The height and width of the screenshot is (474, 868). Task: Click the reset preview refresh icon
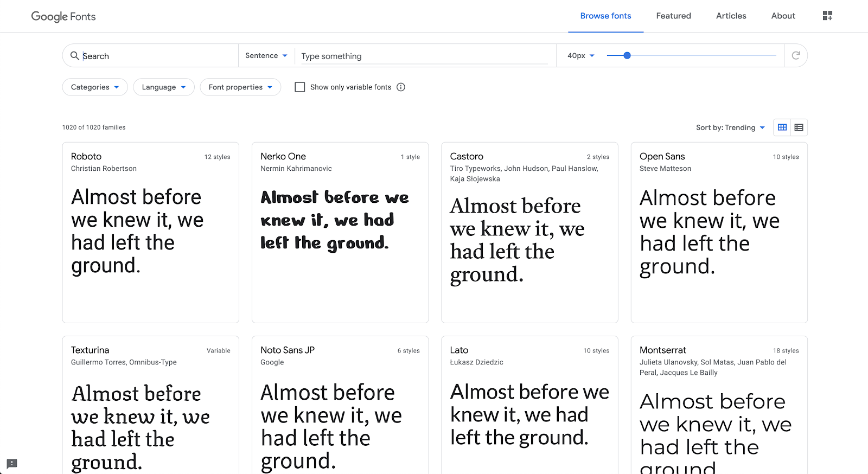click(796, 55)
